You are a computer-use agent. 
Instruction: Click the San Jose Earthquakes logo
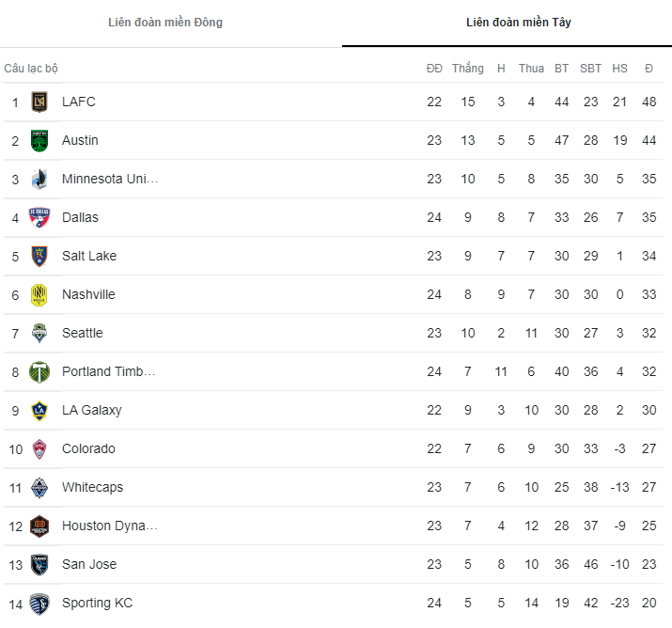[39, 564]
